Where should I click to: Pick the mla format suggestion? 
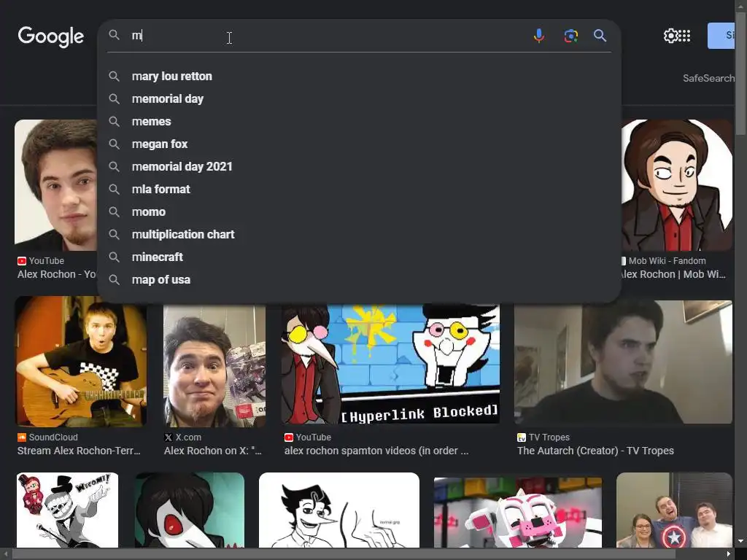pos(359,189)
